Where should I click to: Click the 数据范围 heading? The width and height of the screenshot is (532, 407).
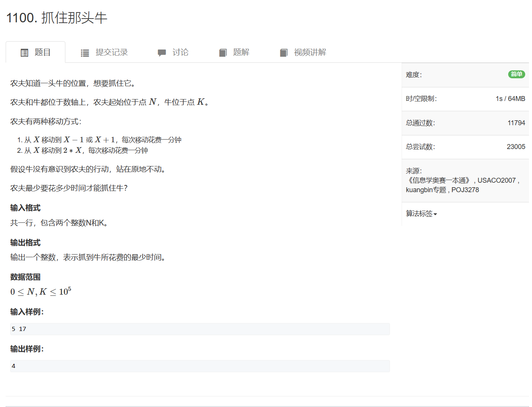pyautogui.click(x=25, y=277)
